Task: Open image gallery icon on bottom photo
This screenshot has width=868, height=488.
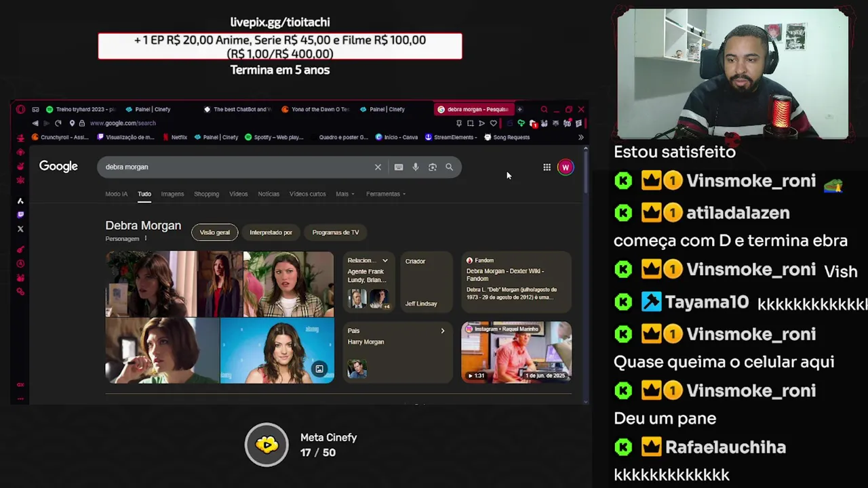Action: pyautogui.click(x=319, y=369)
